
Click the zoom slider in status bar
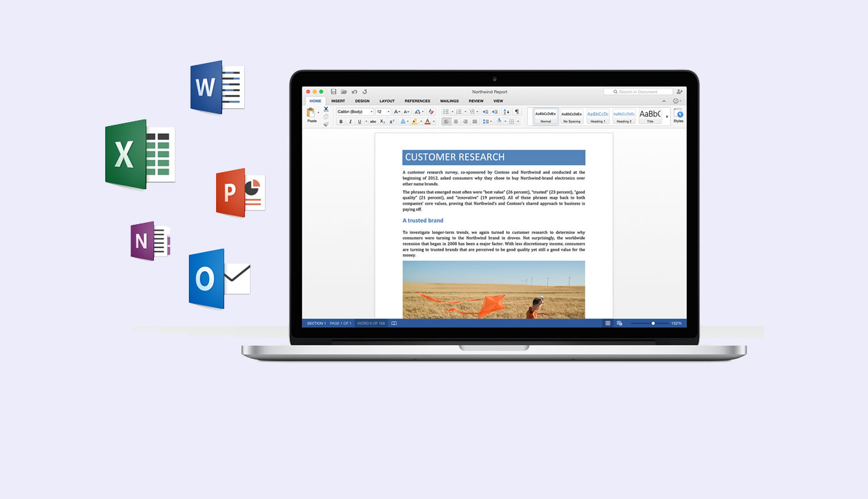point(652,323)
